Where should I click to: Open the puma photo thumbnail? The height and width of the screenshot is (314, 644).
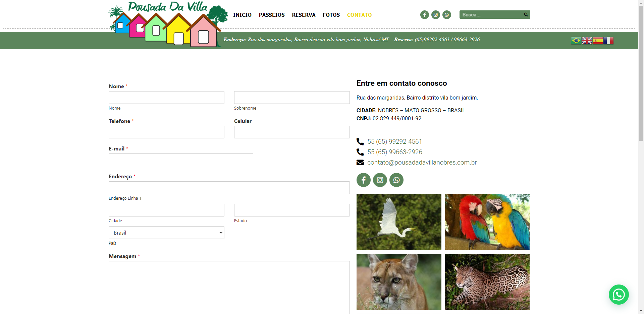(x=399, y=282)
